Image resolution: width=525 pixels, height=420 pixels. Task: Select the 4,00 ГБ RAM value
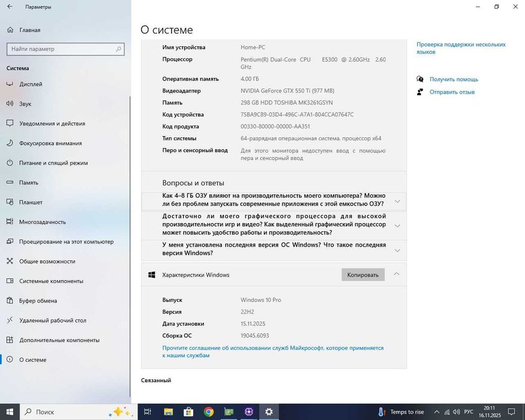click(x=250, y=79)
